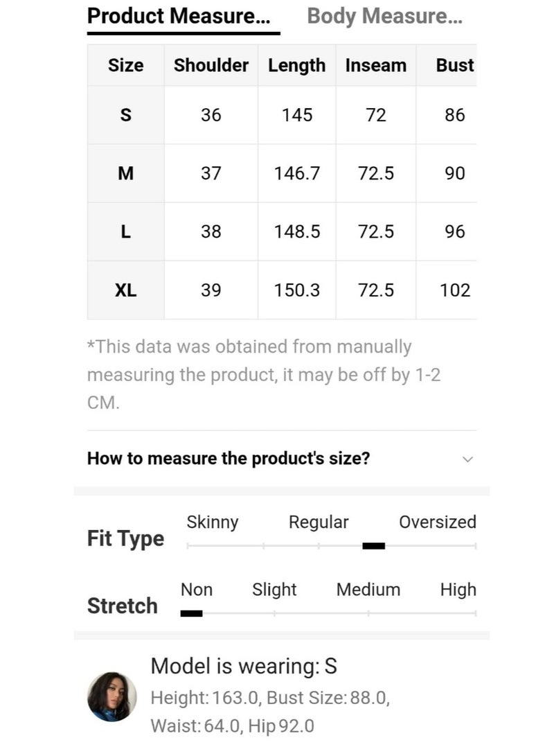The width and height of the screenshot is (554, 756).
Task: Expand the how-to-measure chevron arrow
Action: tap(468, 459)
